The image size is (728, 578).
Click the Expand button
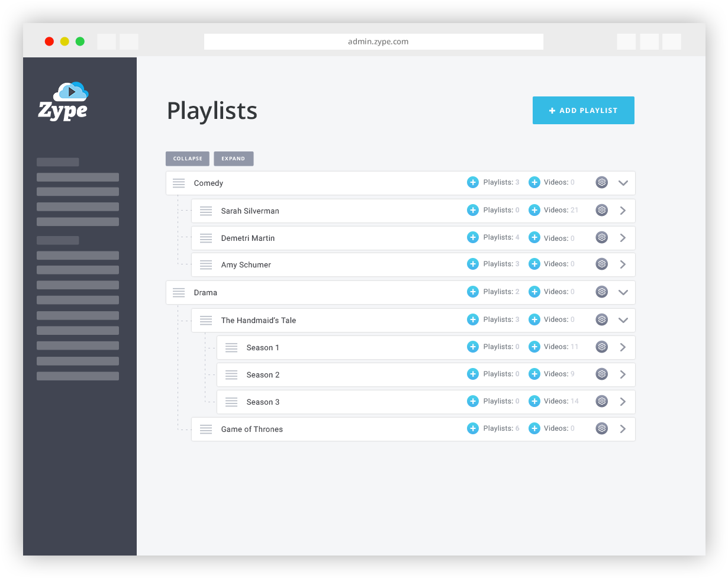(234, 159)
